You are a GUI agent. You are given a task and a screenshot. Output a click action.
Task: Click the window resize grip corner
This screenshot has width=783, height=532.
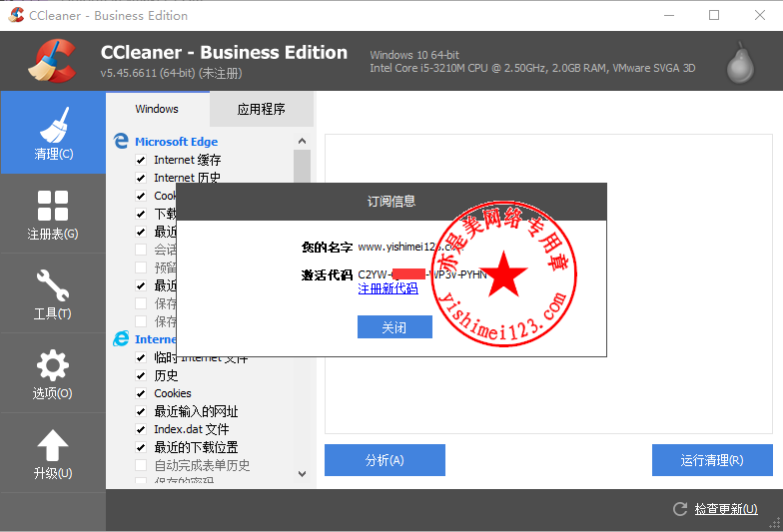pyautogui.click(x=775, y=524)
